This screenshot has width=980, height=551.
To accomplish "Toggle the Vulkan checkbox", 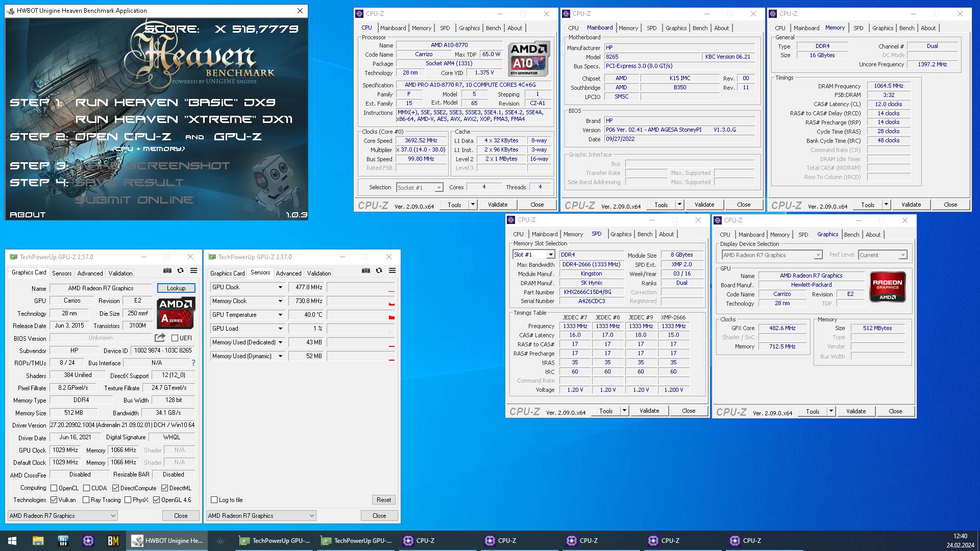I will pyautogui.click(x=54, y=500).
